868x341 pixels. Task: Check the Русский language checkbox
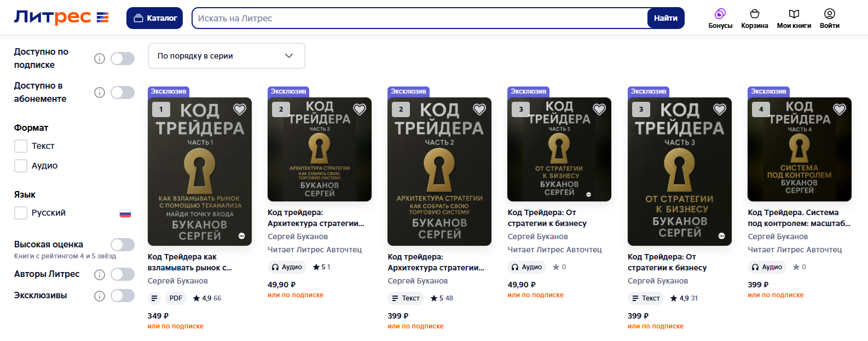click(x=21, y=213)
